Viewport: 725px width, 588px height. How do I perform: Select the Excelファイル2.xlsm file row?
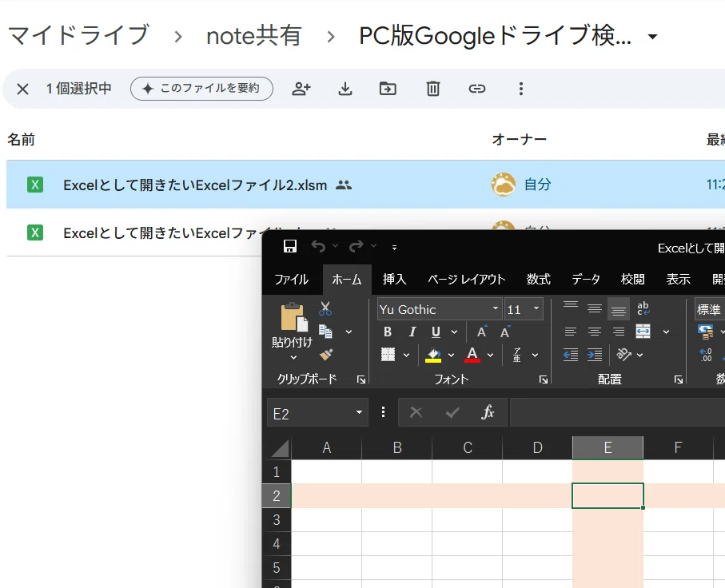365,185
